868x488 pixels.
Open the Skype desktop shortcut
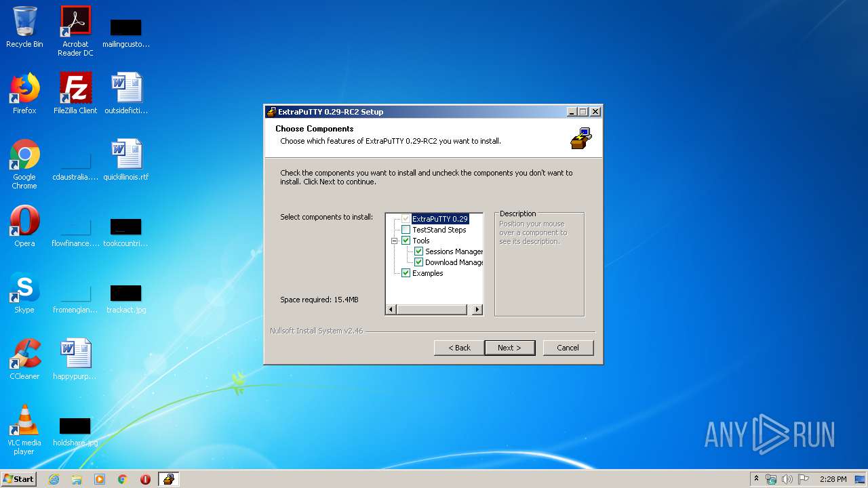pyautogui.click(x=24, y=293)
